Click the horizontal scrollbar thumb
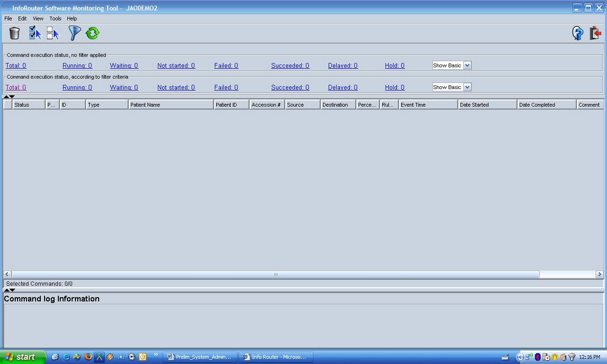 point(276,274)
